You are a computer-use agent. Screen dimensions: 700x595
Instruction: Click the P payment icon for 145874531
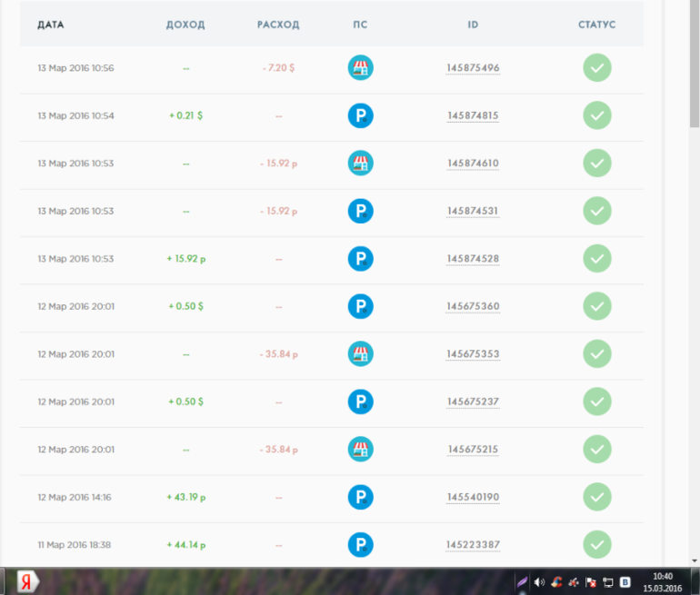point(361,211)
